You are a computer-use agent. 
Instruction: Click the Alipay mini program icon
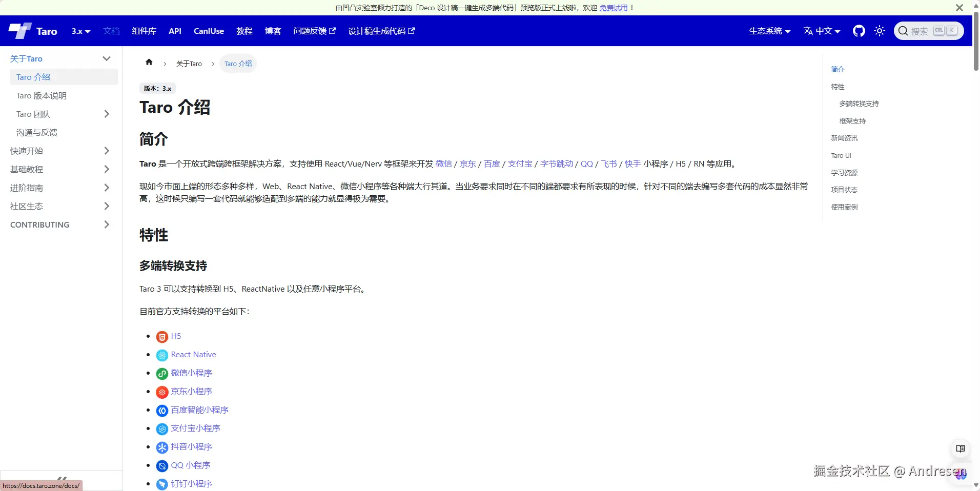pos(162,429)
